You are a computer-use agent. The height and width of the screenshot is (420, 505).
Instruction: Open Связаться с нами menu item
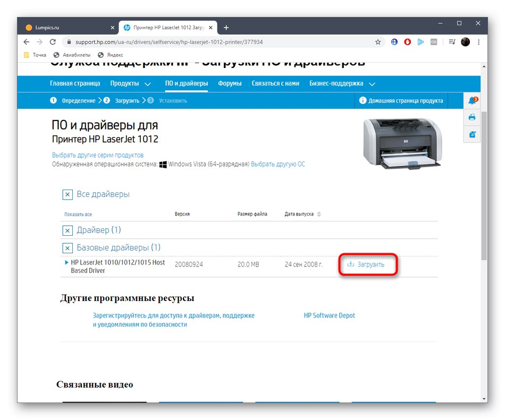275,83
